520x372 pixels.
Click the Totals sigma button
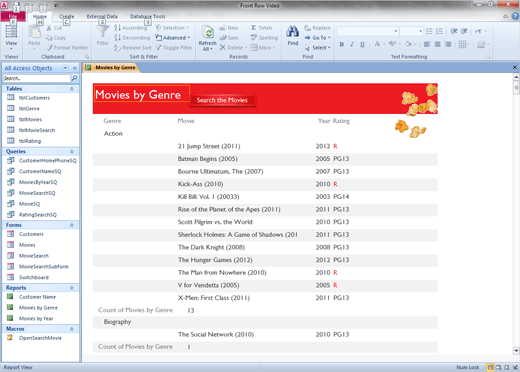coord(262,28)
